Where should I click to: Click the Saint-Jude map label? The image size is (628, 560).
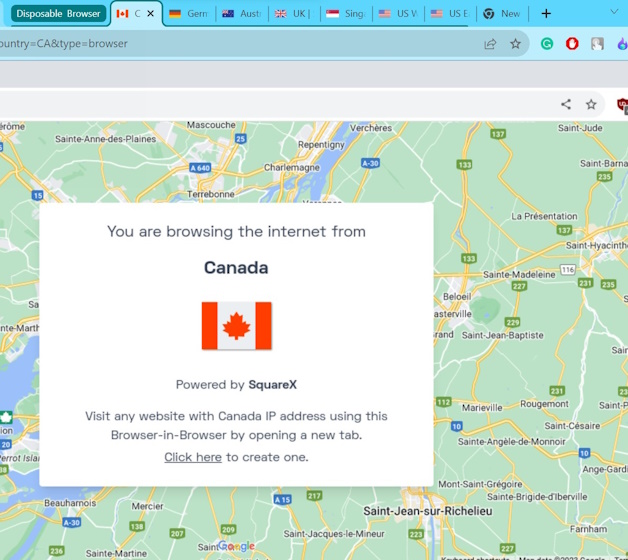[580, 128]
